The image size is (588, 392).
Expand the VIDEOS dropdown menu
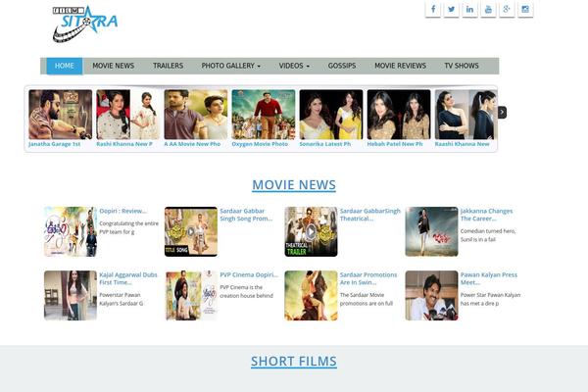(x=294, y=66)
